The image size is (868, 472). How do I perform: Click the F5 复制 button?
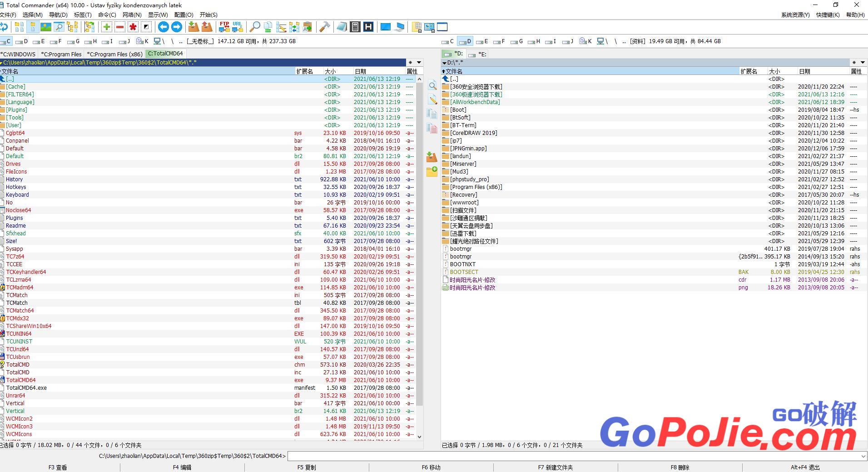tap(307, 467)
